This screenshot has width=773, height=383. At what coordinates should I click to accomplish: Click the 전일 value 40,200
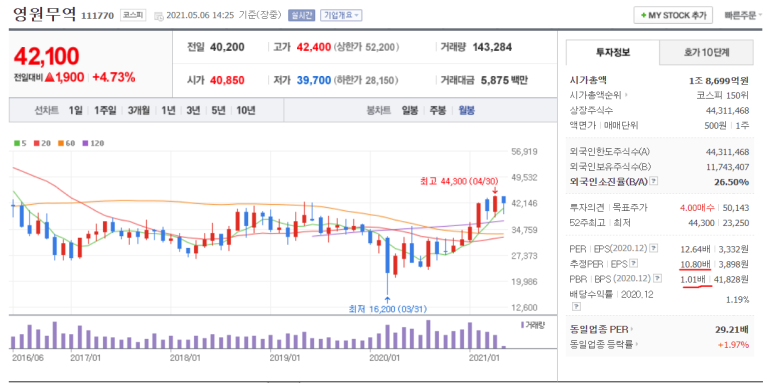227,47
